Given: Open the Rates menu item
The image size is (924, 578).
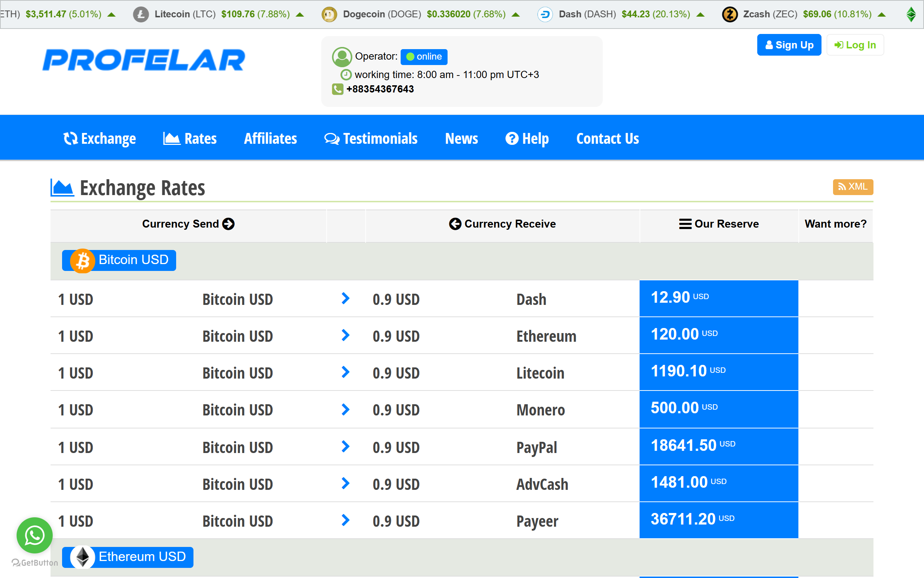Looking at the screenshot, I should 190,138.
